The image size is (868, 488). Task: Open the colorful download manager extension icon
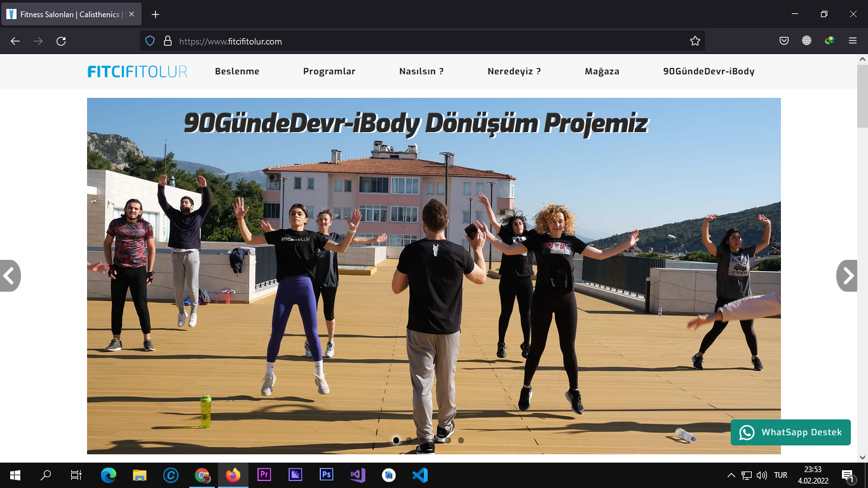(829, 41)
